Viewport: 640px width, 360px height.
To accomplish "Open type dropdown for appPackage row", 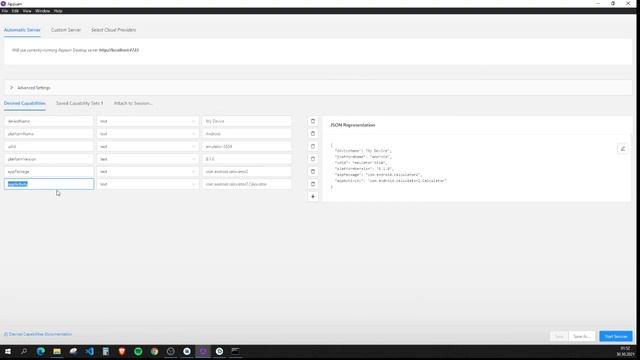I will [147, 172].
